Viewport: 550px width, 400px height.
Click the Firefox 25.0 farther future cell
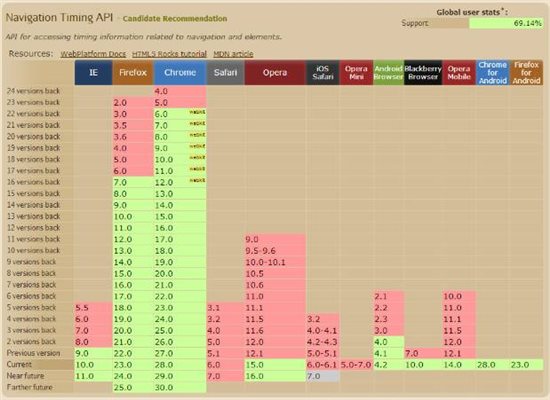(133, 388)
